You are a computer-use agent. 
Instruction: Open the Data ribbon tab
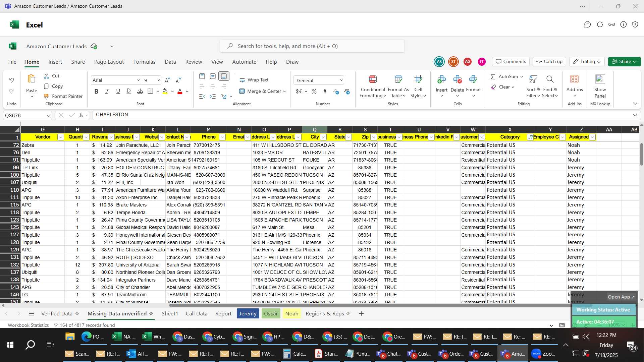point(170,62)
